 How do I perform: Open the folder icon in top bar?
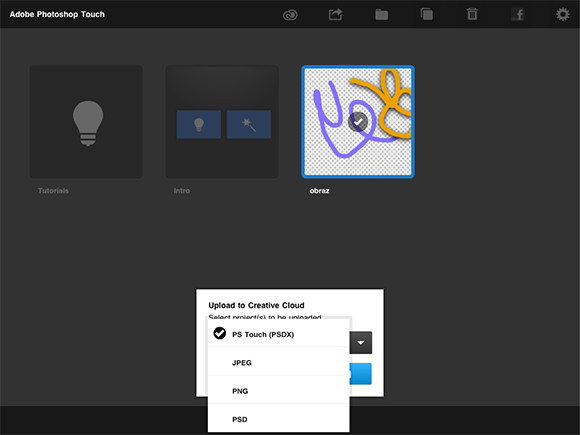tap(381, 15)
